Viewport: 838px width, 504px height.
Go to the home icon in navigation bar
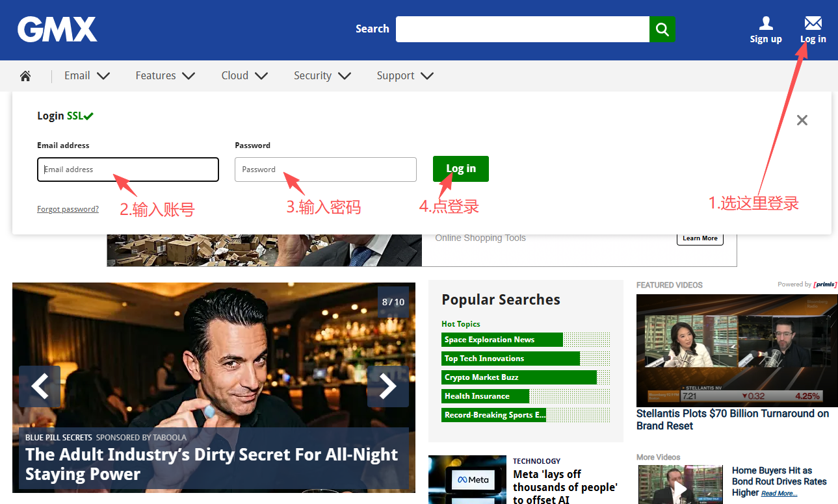tap(25, 76)
